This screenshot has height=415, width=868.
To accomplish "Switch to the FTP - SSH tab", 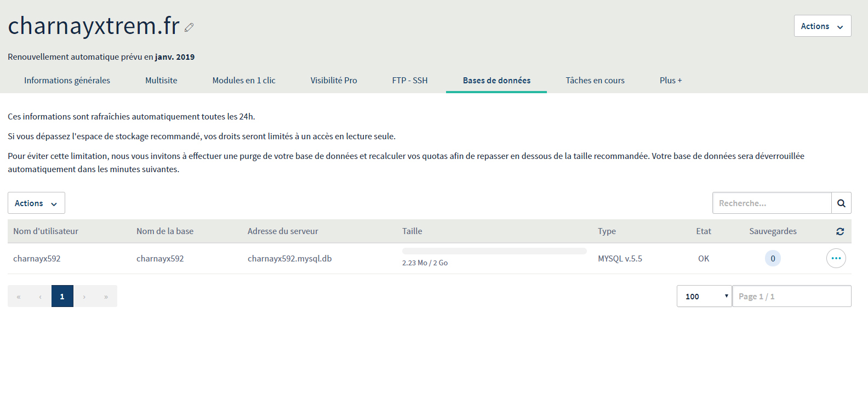I will (x=409, y=81).
